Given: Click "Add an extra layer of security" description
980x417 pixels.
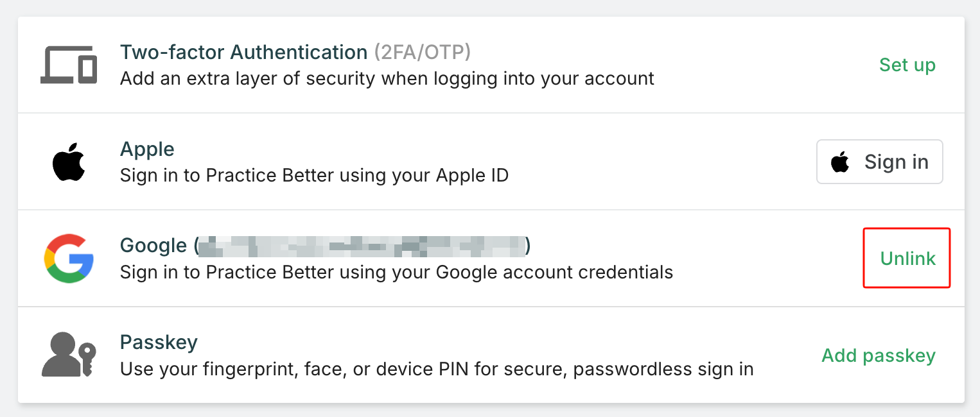Looking at the screenshot, I should [x=387, y=79].
